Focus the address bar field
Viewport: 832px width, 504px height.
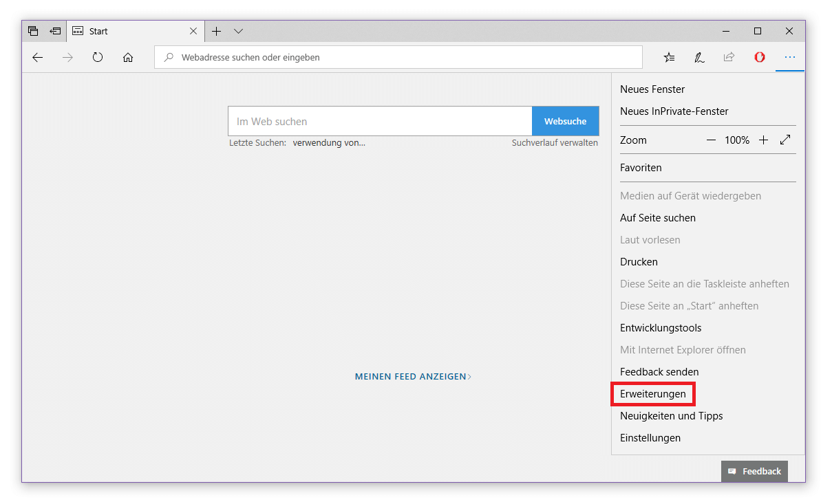point(398,58)
